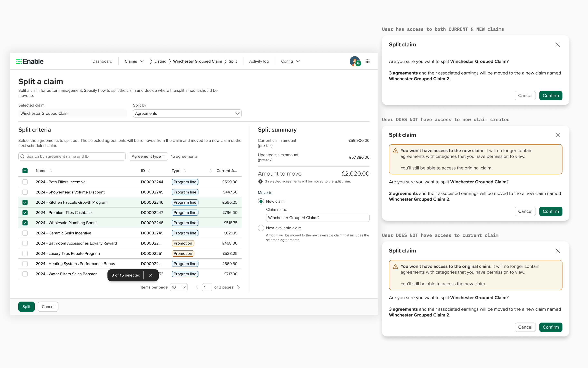Cancel the split on the main page
Image resolution: width=588 pixels, height=368 pixels.
(x=48, y=307)
